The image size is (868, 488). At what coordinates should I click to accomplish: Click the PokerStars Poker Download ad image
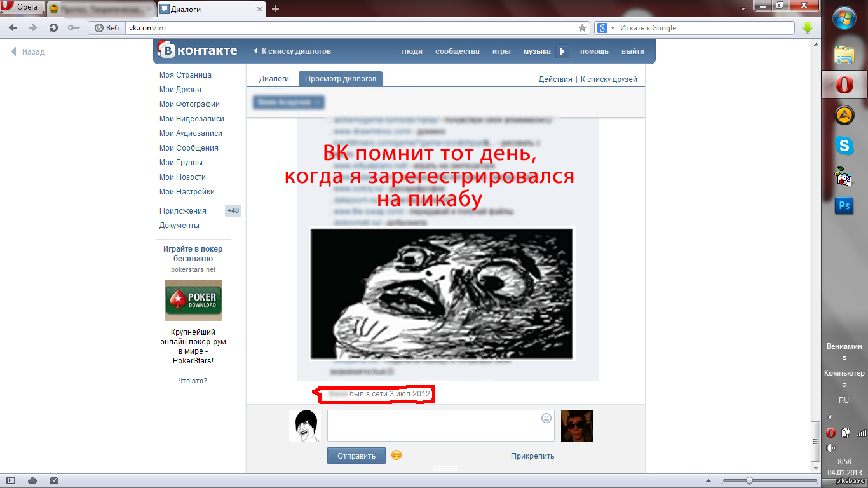[x=193, y=300]
